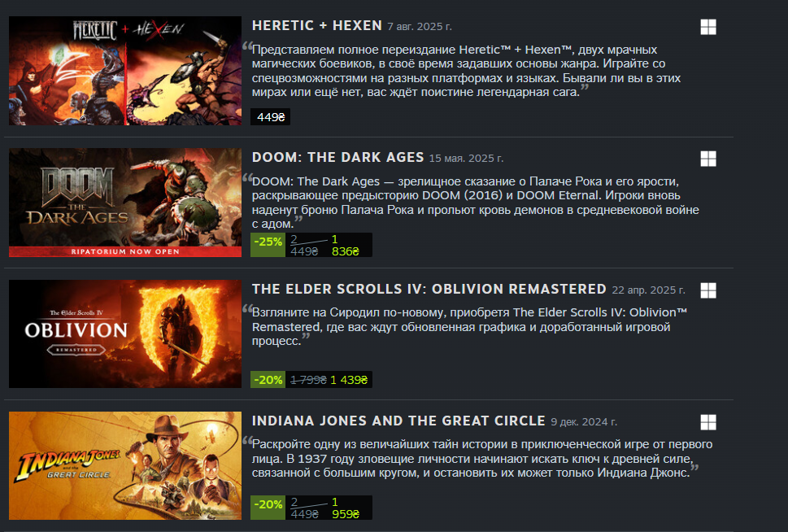The image size is (788, 532).
Task: Click the 22 апр. 2025 г. release date
Action: pos(648,290)
